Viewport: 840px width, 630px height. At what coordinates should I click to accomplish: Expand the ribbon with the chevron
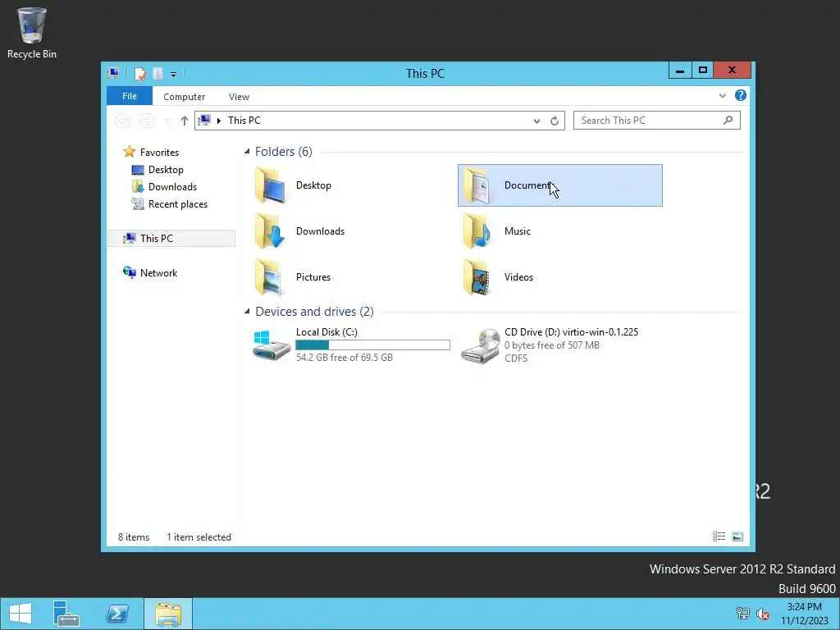pos(722,95)
